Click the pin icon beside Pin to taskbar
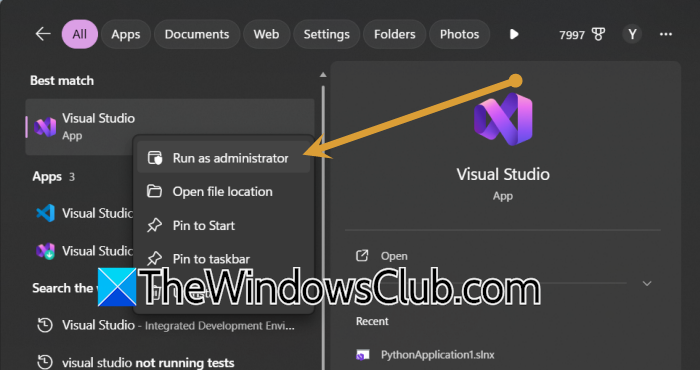 154,258
